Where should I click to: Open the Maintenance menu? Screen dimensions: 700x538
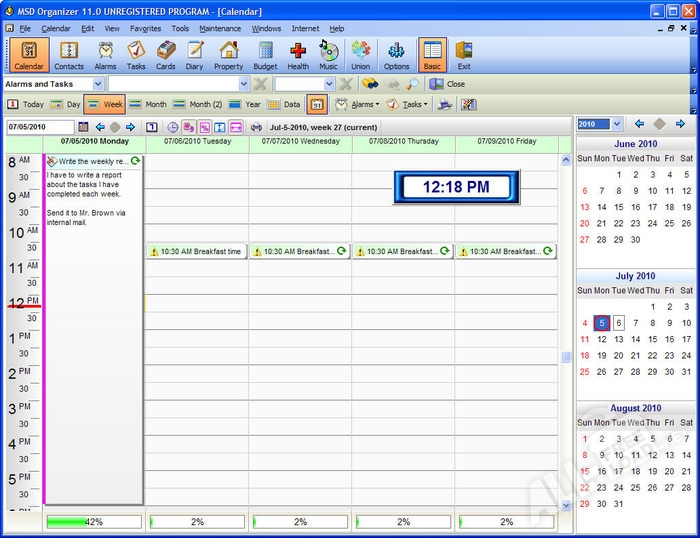220,29
